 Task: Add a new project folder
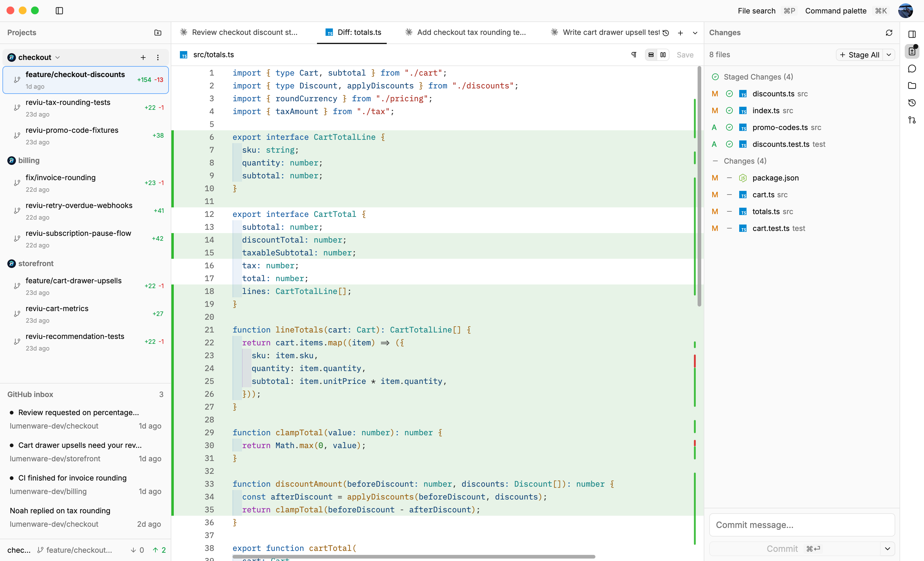(x=158, y=33)
